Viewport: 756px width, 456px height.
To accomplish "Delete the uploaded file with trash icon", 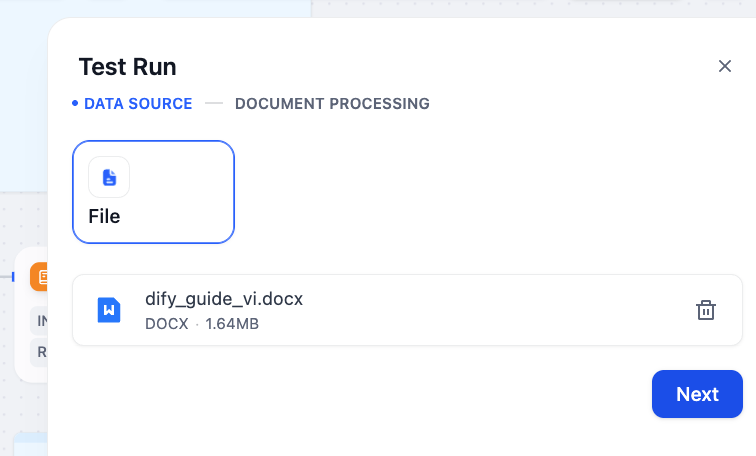I will (x=706, y=310).
